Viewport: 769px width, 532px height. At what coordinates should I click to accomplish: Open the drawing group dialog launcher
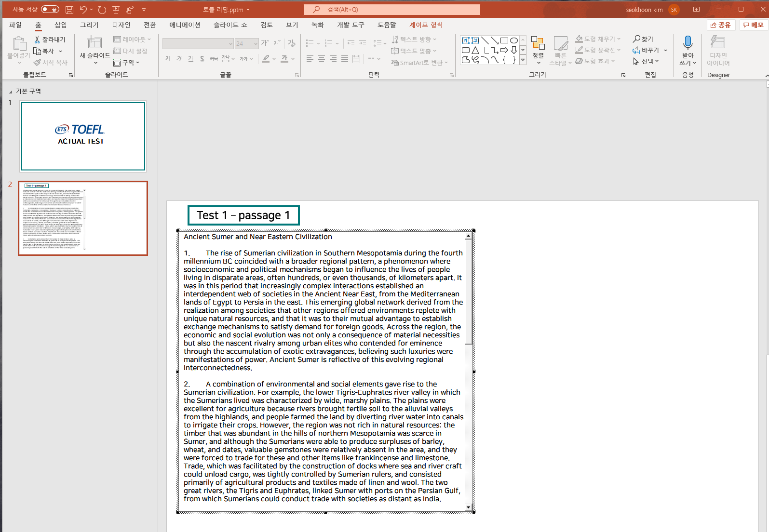[623, 75]
